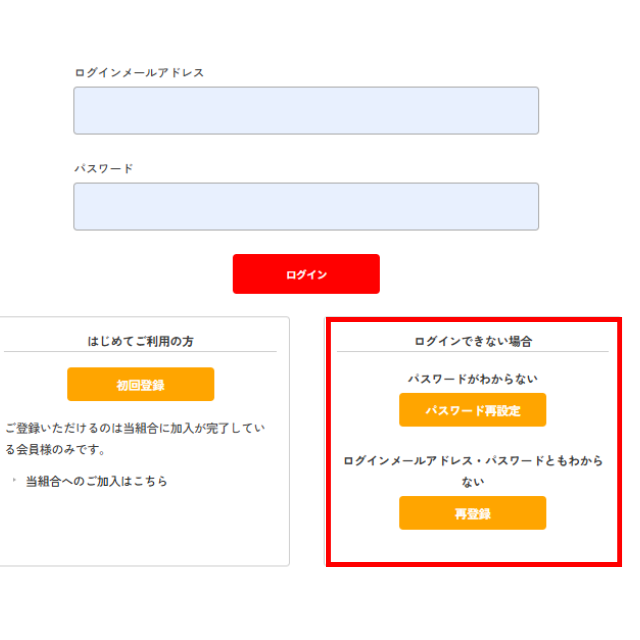Click the パスワードがわからない text
Image resolution: width=640 pixels, height=640 pixels.
[472, 379]
